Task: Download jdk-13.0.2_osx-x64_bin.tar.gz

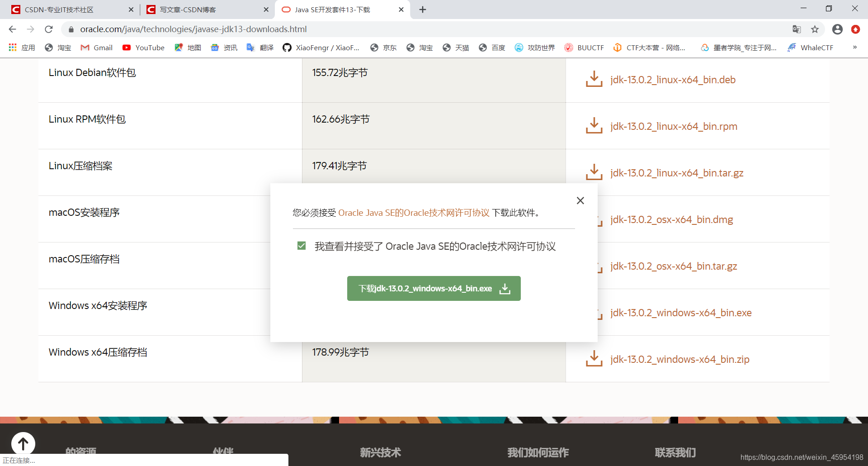Action: (674, 266)
